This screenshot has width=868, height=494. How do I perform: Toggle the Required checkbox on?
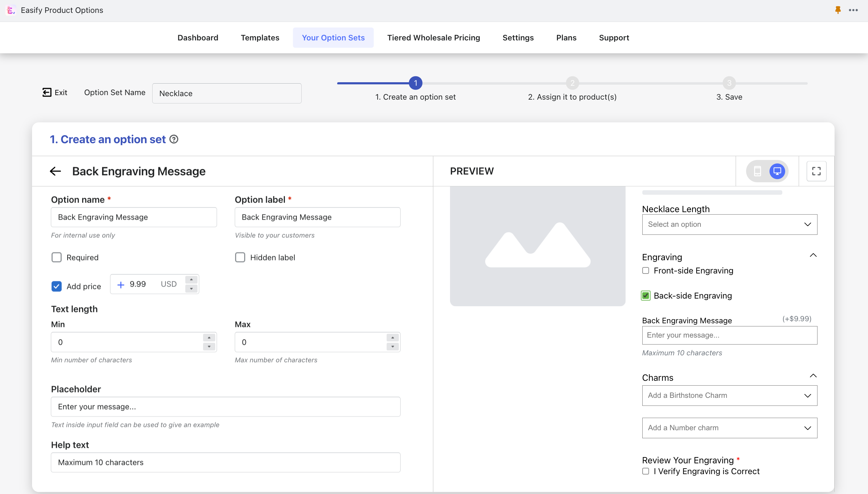coord(57,256)
